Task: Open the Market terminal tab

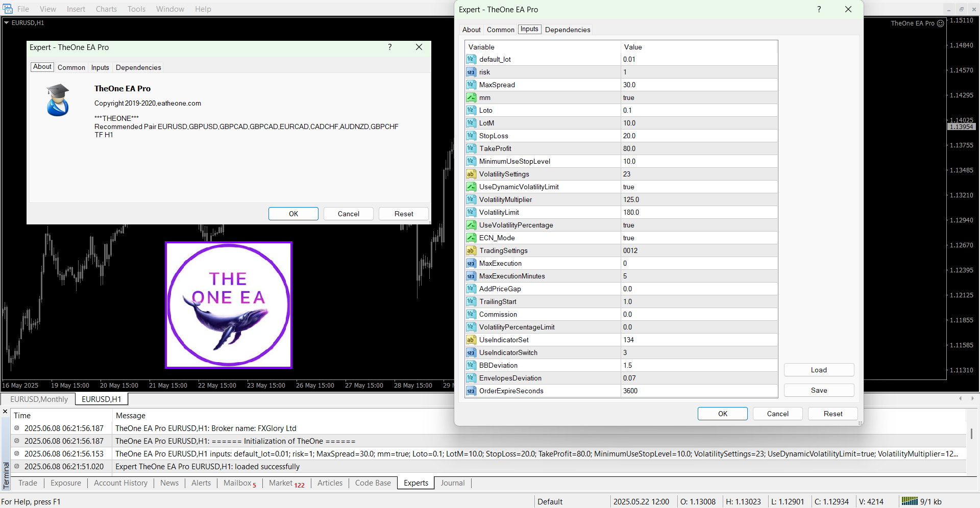Action: (x=286, y=483)
